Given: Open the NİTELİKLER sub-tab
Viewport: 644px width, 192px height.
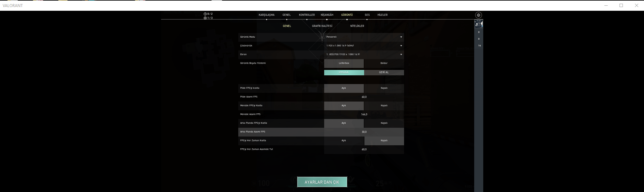Looking at the screenshot, I should (x=357, y=26).
